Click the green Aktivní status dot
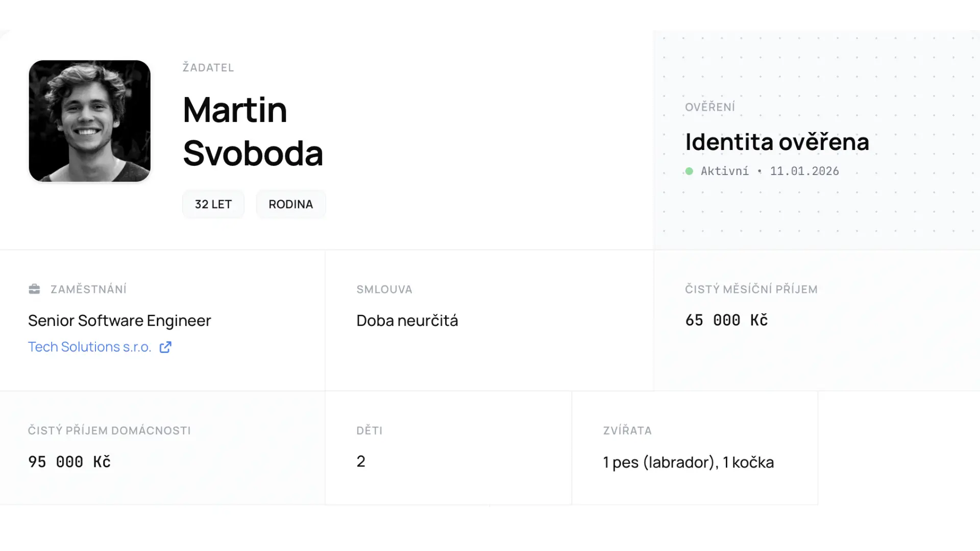Screen dimensions: 980x551 point(689,171)
